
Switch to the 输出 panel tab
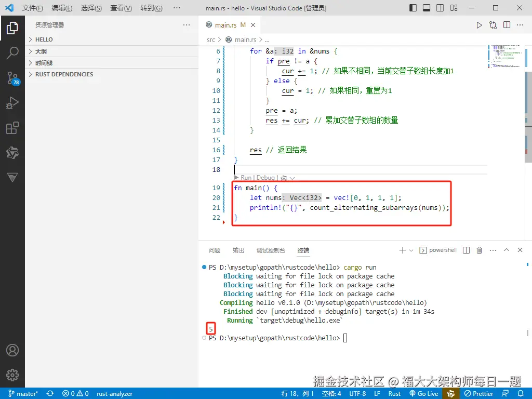point(238,250)
